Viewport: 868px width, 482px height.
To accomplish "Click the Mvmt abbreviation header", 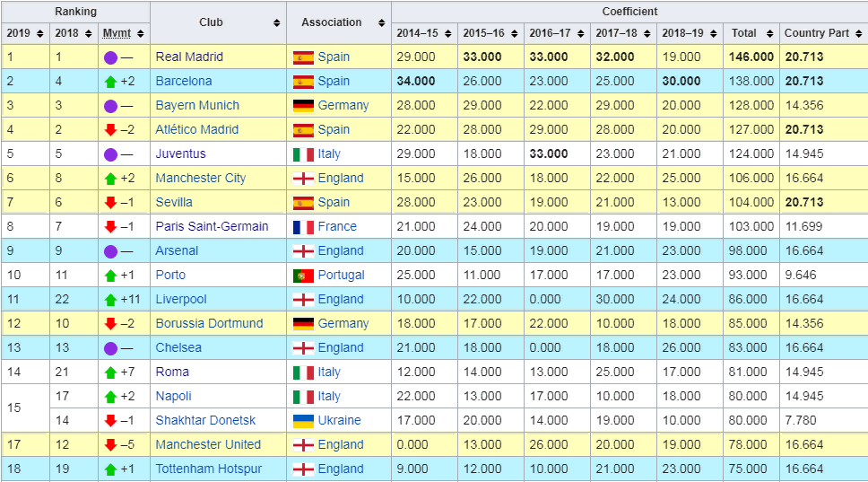I will (117, 33).
